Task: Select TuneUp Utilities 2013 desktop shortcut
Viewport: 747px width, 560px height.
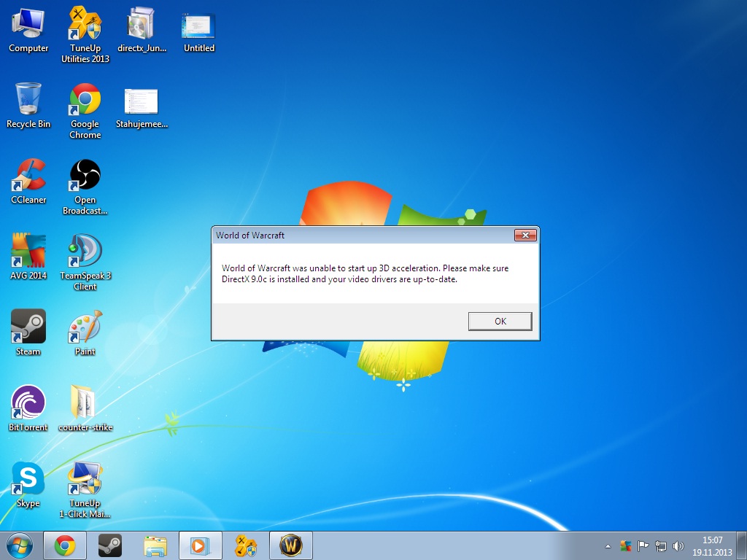Action: coord(85,34)
